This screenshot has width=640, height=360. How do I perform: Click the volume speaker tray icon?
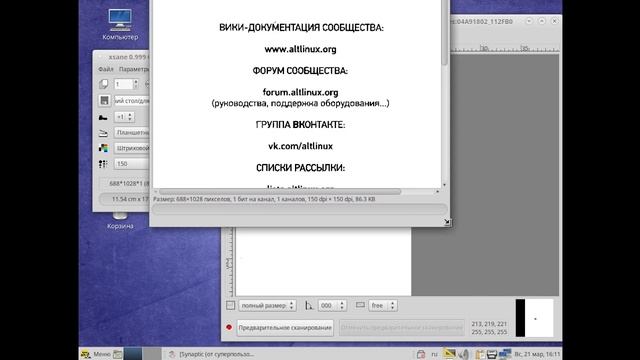tap(464, 354)
